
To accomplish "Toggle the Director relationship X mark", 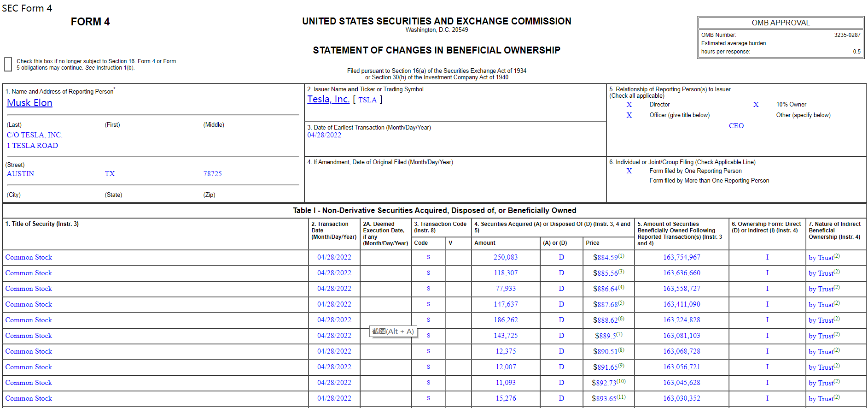I will 629,105.
